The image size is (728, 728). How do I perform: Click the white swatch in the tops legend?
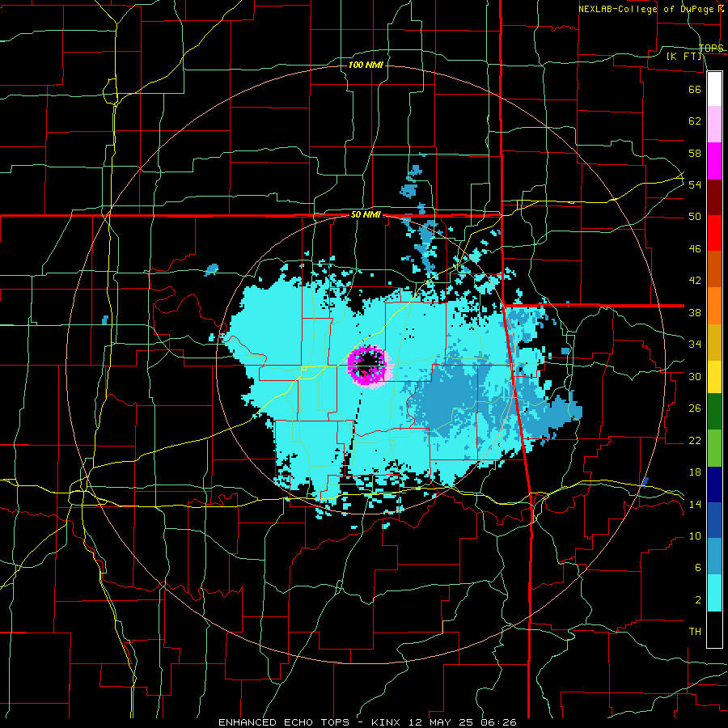pos(714,89)
